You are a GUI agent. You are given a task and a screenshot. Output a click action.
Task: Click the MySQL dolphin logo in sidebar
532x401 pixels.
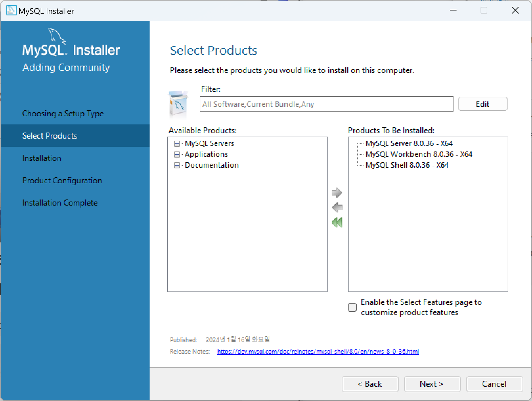click(56, 36)
